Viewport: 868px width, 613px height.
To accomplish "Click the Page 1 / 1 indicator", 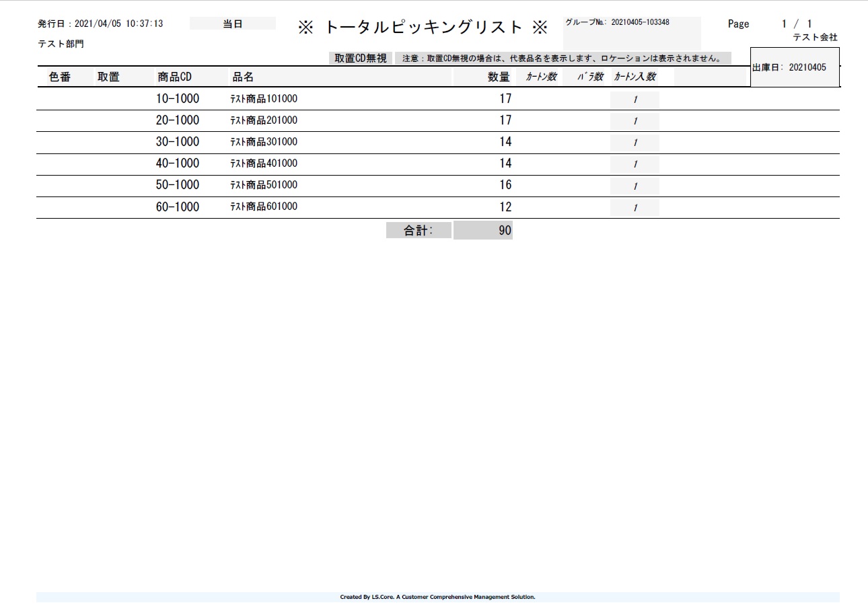I will (769, 24).
